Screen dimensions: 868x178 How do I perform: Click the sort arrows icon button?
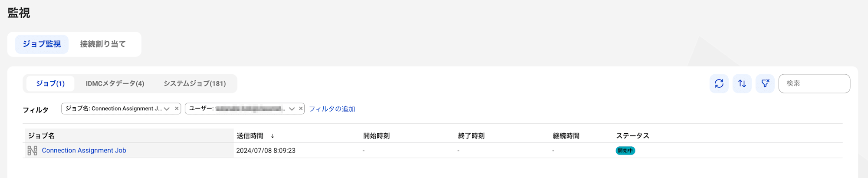[x=742, y=83]
